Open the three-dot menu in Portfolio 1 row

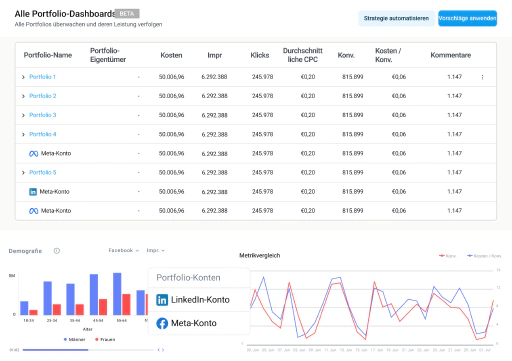coord(482,77)
